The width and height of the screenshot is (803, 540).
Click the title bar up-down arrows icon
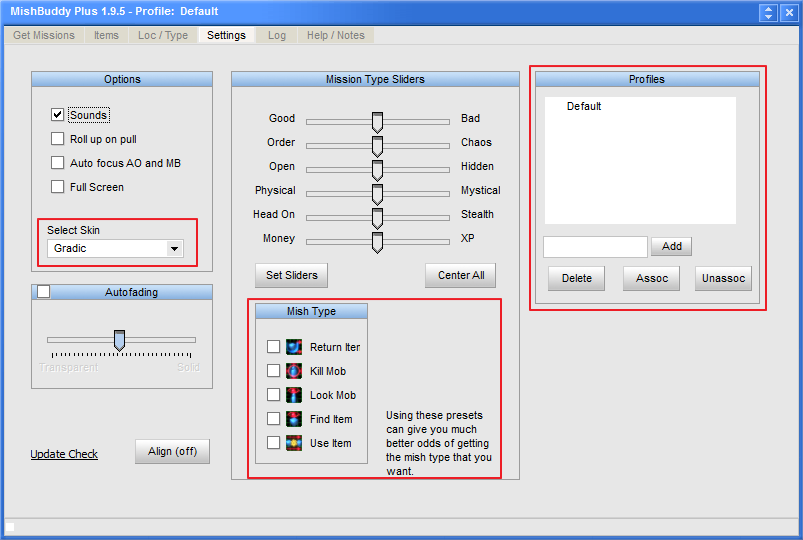[768, 12]
